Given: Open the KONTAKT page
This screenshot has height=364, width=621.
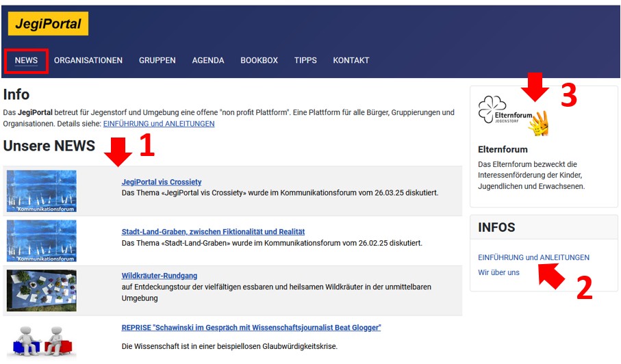Looking at the screenshot, I should [351, 60].
